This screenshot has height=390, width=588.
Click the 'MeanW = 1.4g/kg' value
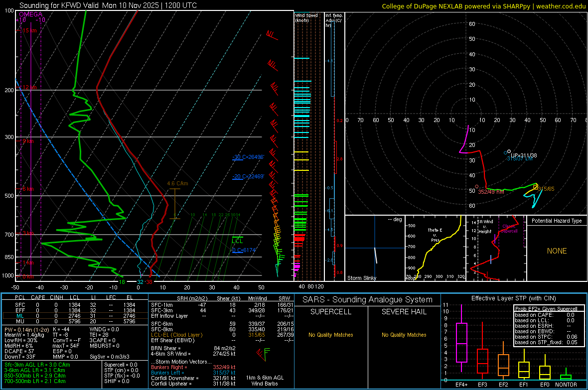click(x=24, y=335)
